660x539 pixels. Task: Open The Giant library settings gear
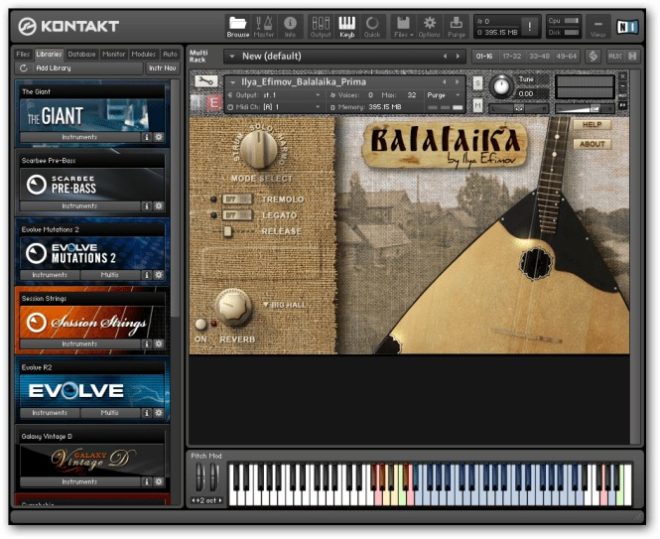pos(159,137)
